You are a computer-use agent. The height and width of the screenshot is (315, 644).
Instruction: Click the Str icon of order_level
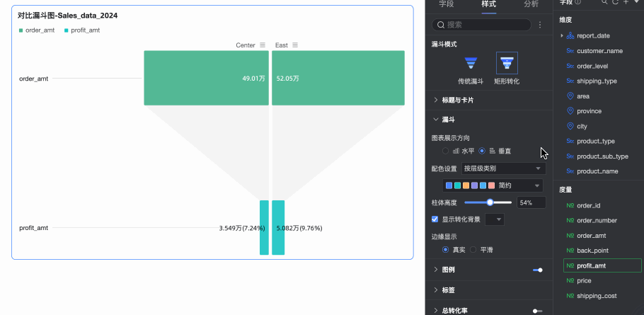pyautogui.click(x=570, y=66)
